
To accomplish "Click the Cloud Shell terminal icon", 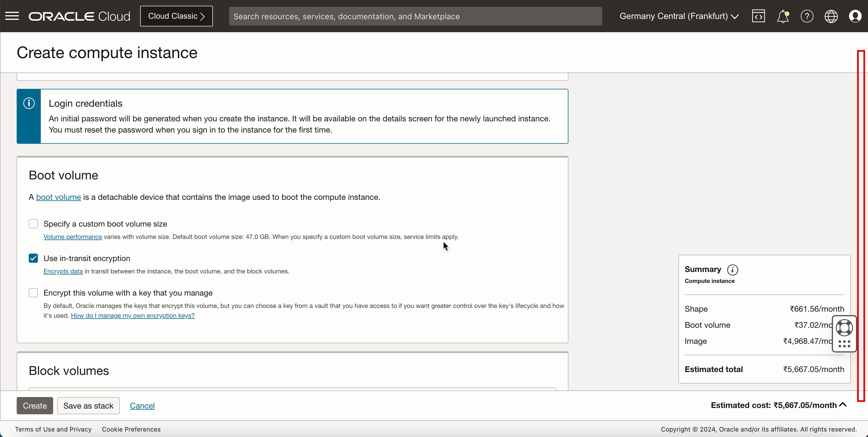I will (758, 16).
